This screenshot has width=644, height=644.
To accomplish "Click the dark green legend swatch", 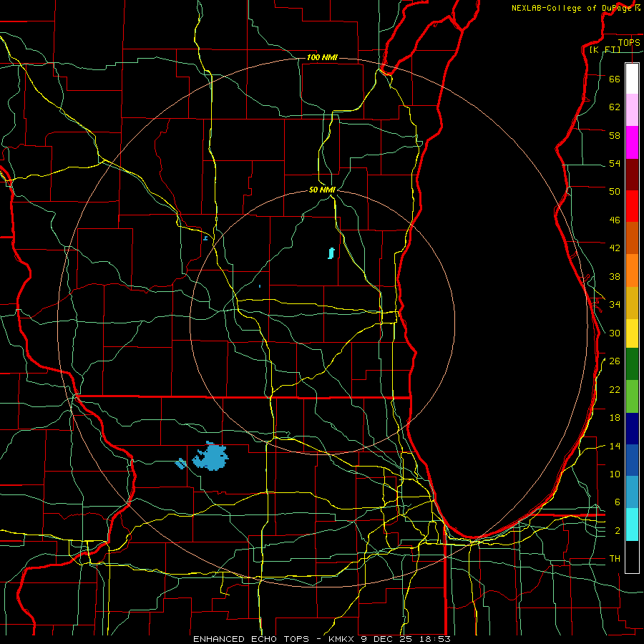I will 632,364.
